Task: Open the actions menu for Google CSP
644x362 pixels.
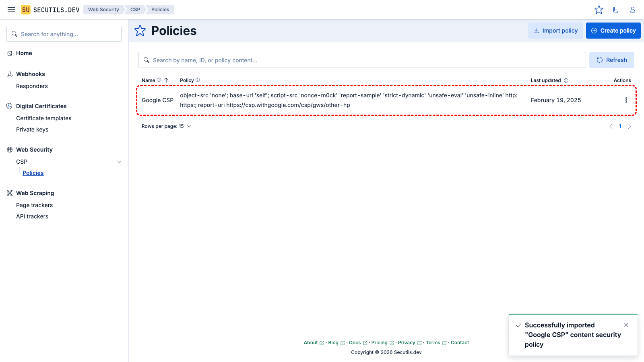Action: (x=626, y=100)
